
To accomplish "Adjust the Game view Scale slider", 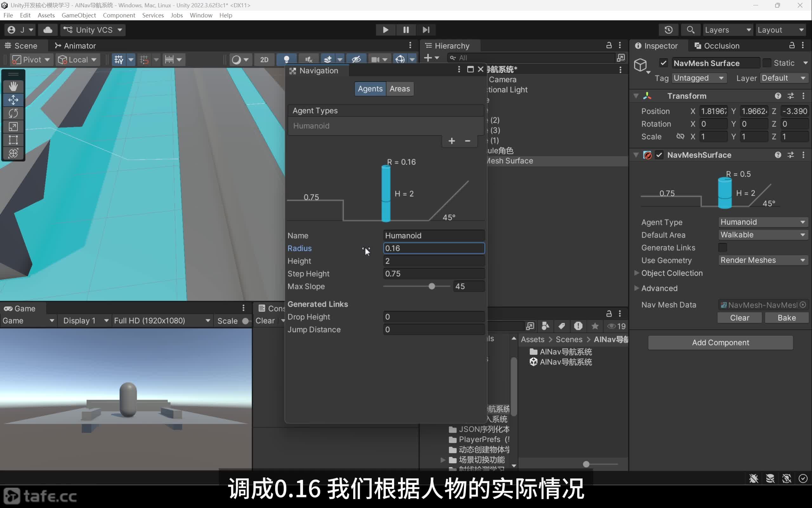I will pos(246,321).
